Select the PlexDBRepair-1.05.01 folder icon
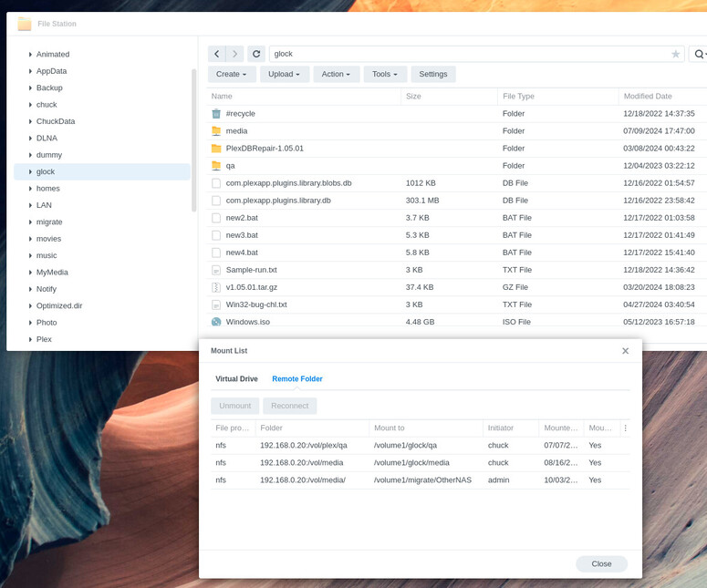 pyautogui.click(x=216, y=149)
